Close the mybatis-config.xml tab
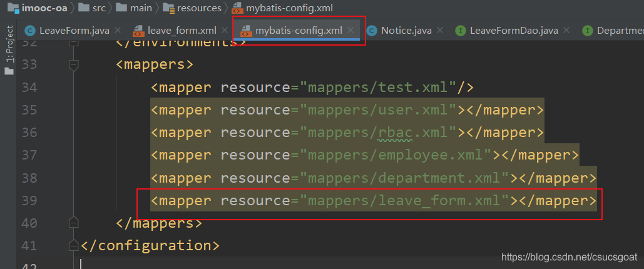 [x=350, y=30]
